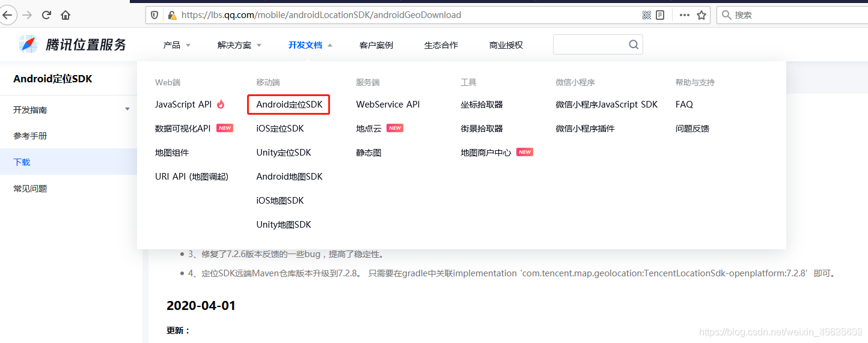Open 静态图 link
The height and width of the screenshot is (343, 868).
click(x=369, y=153)
